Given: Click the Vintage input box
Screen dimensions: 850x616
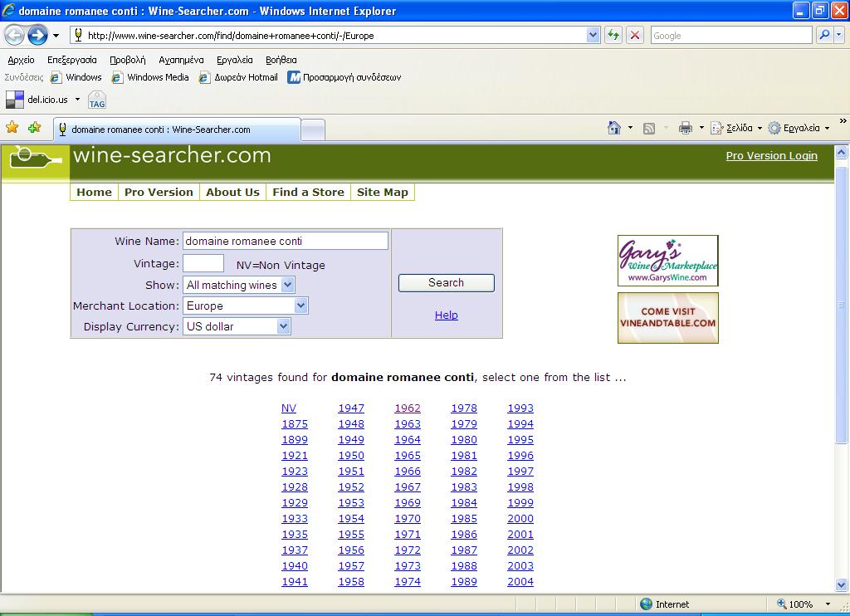Looking at the screenshot, I should coord(203,263).
